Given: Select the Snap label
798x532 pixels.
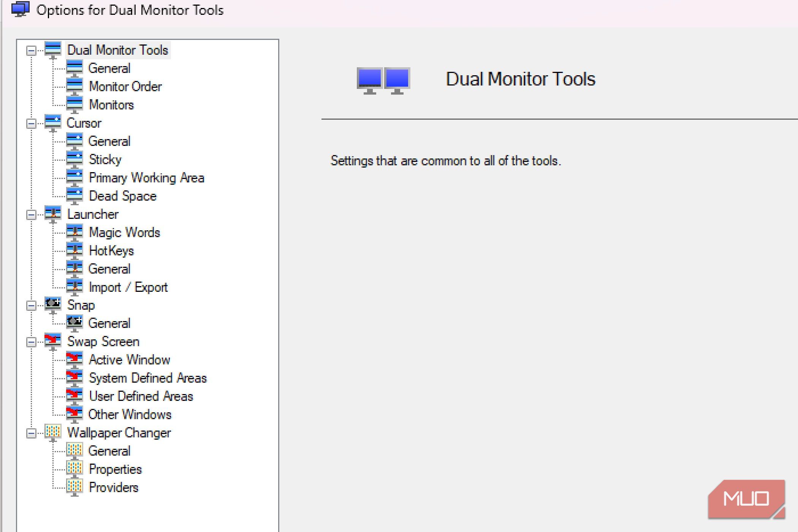Looking at the screenshot, I should pyautogui.click(x=81, y=306).
